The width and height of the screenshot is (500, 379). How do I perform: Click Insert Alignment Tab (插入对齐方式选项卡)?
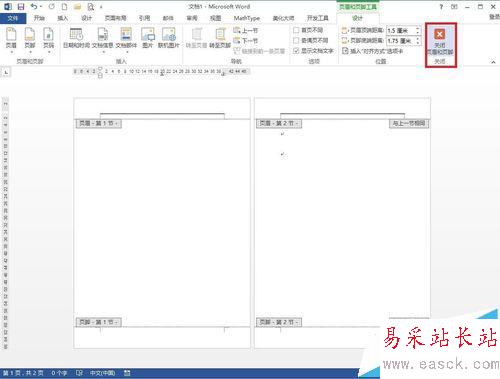tap(373, 51)
